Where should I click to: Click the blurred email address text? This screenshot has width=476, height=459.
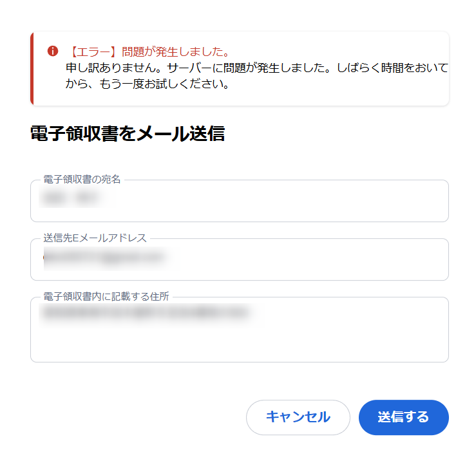click(x=103, y=258)
